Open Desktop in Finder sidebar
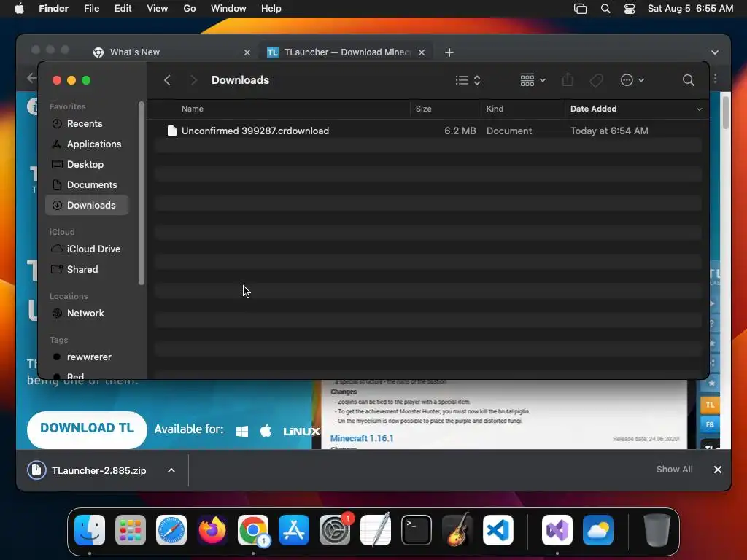Viewport: 747px width, 560px height. click(88, 164)
